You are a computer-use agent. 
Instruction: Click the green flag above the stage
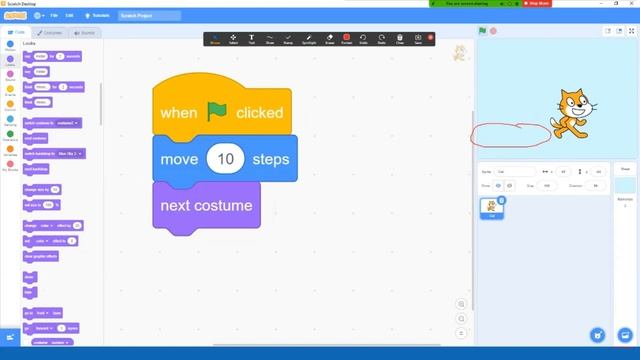[x=482, y=31]
